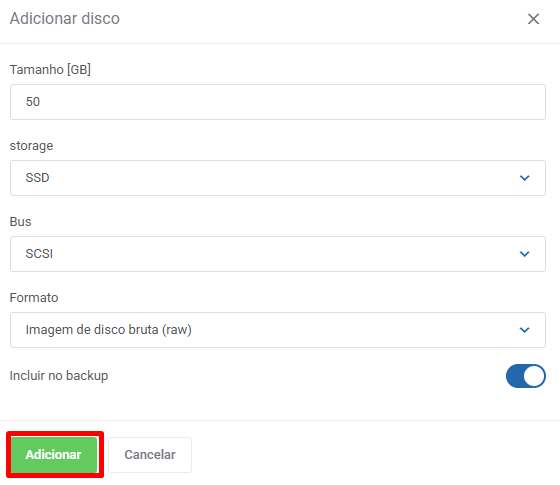The image size is (560, 485).
Task: Click the Incluir no backup label text
Action: coord(59,376)
